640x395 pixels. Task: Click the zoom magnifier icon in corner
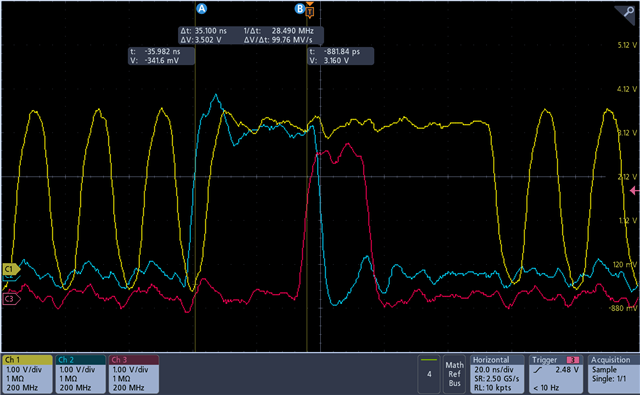click(x=627, y=13)
